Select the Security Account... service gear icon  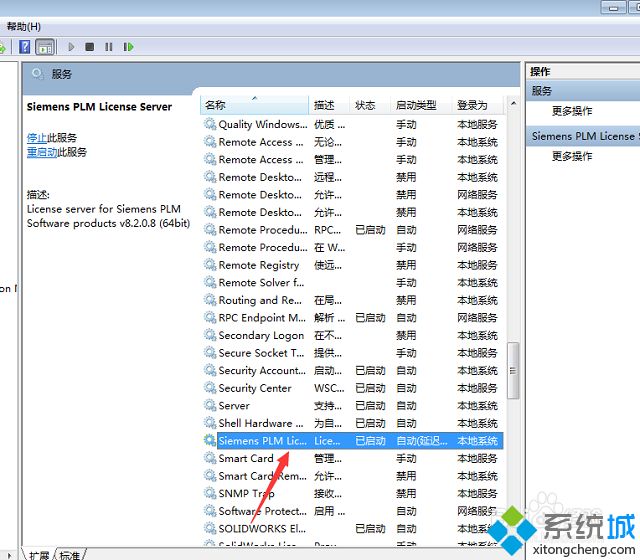pyautogui.click(x=210, y=370)
